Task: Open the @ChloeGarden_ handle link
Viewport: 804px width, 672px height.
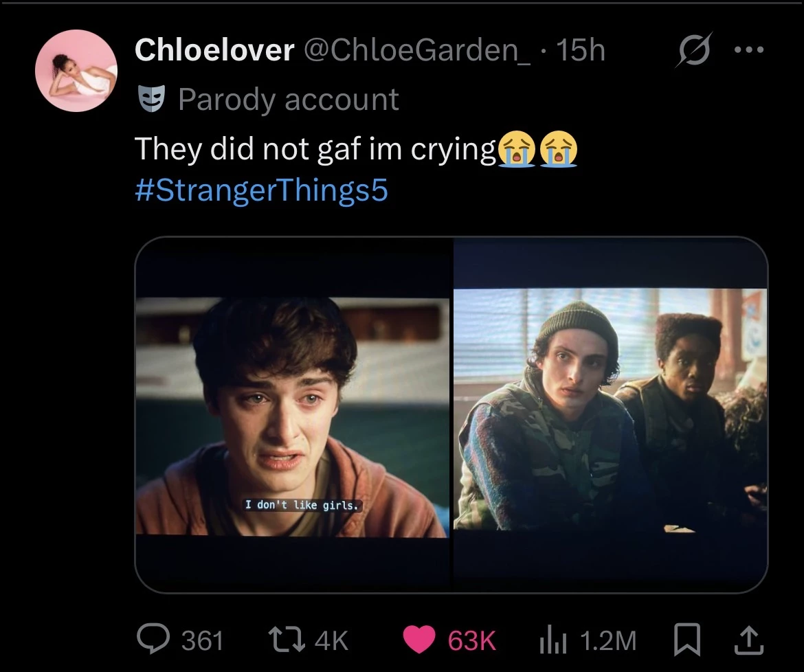Action: [418, 49]
